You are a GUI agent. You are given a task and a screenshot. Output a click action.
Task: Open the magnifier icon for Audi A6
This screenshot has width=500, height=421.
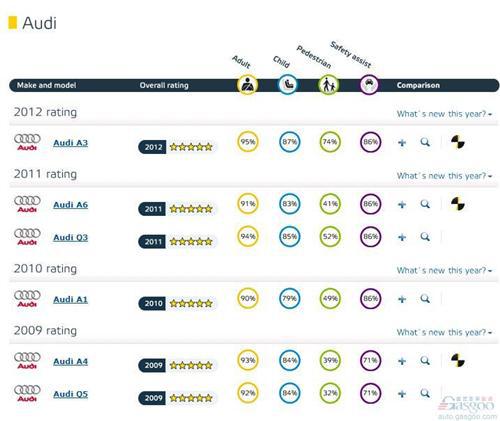[x=425, y=204]
